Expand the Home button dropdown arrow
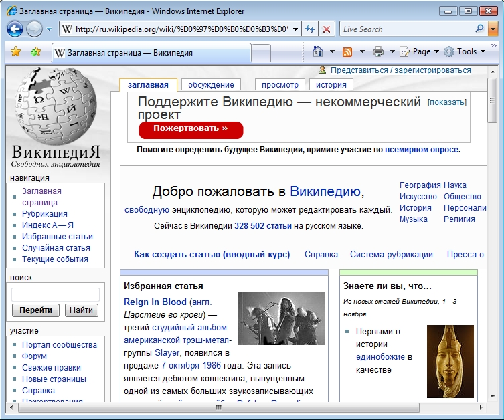This screenshot has height=420, width=504. pos(332,51)
